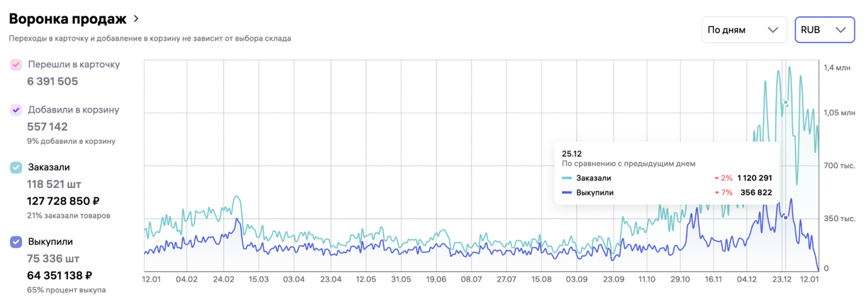Click the 24.02 date axis label
The height and width of the screenshot is (304, 868).
point(223,279)
